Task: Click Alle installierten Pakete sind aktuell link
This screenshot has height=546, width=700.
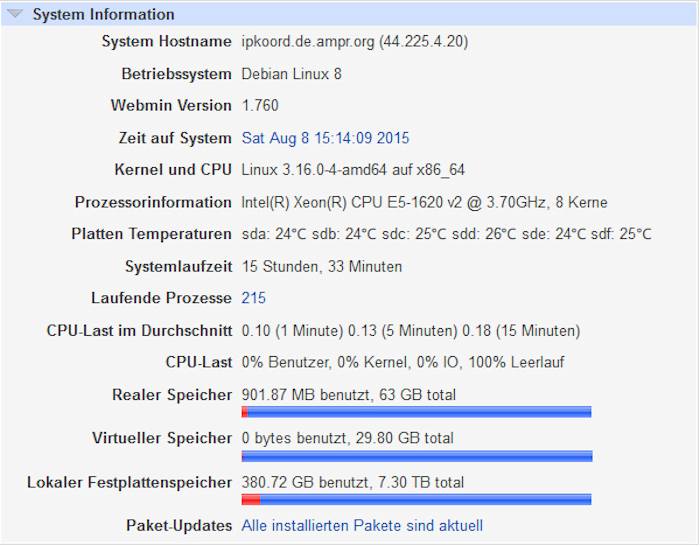Action: click(x=362, y=525)
